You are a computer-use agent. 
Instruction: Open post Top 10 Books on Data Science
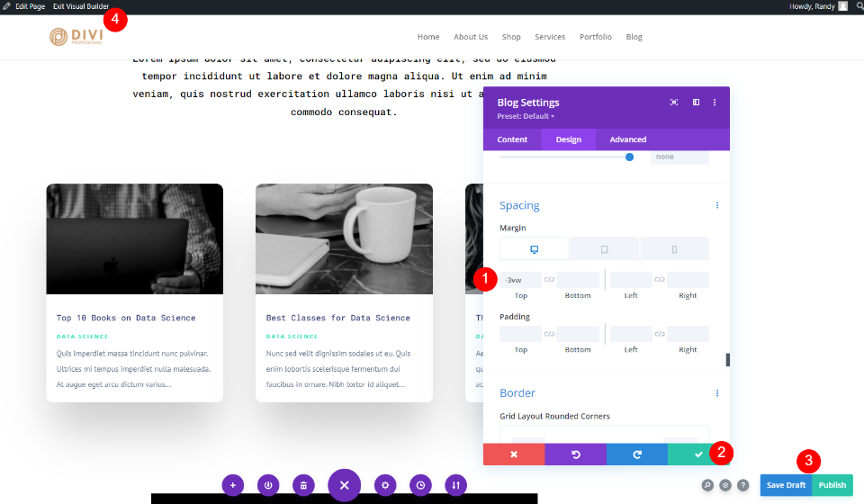[126, 318]
